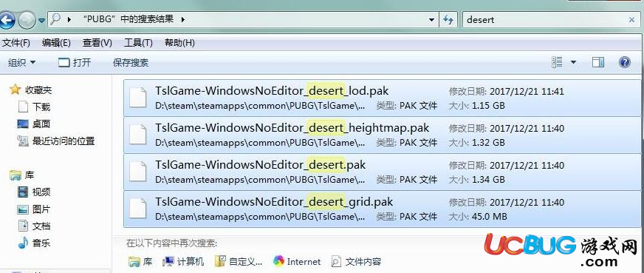Screen dimensions: 644x273
Task: Click the 打开 toolbar button
Action: (75, 62)
